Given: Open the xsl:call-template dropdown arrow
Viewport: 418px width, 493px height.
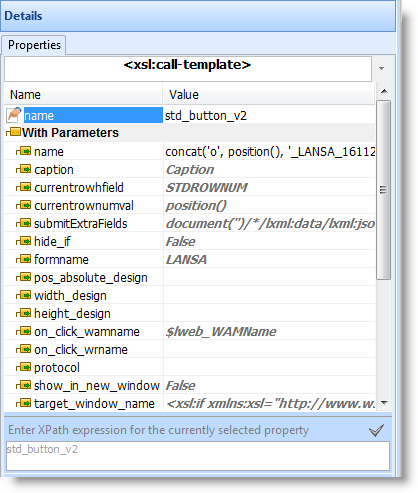Looking at the screenshot, I should [382, 68].
